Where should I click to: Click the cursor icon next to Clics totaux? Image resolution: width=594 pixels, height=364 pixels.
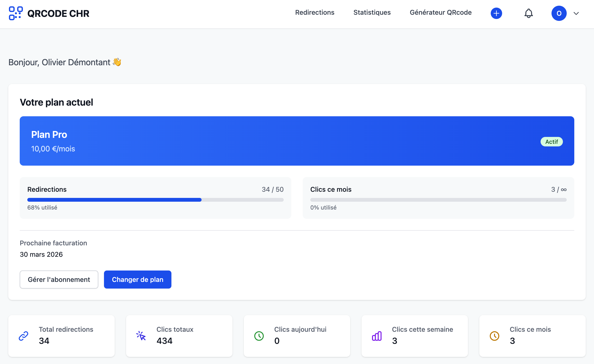[x=141, y=336]
